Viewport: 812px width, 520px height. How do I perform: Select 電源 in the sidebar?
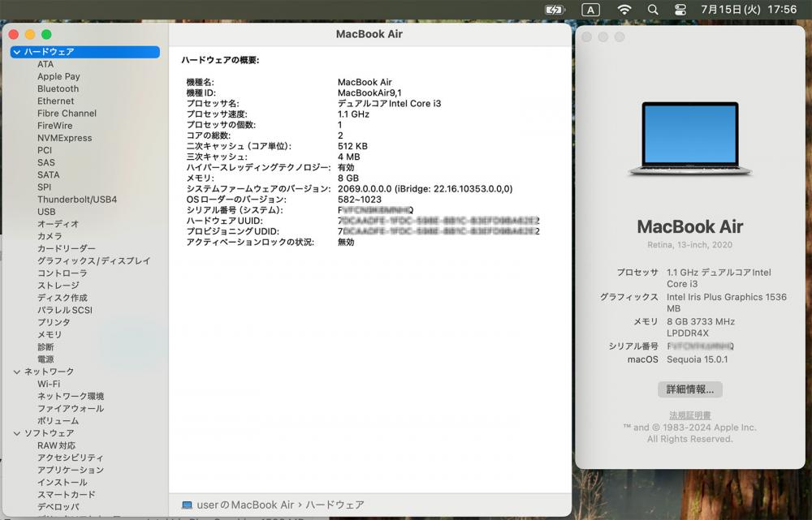tap(45, 359)
